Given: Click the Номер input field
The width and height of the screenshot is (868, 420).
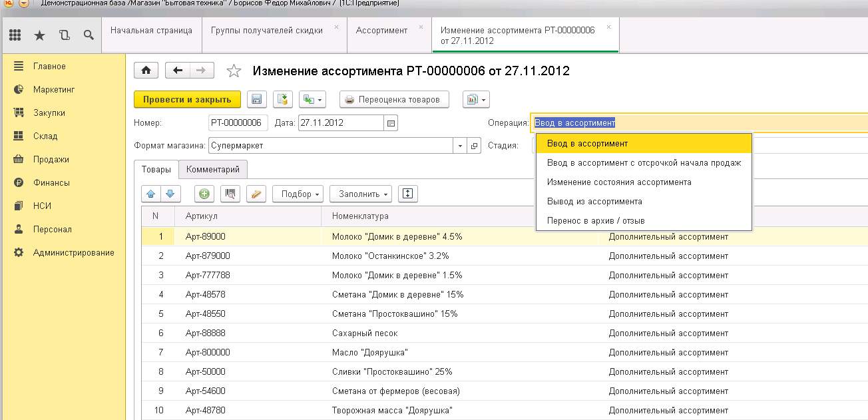Looking at the screenshot, I should tap(238, 123).
